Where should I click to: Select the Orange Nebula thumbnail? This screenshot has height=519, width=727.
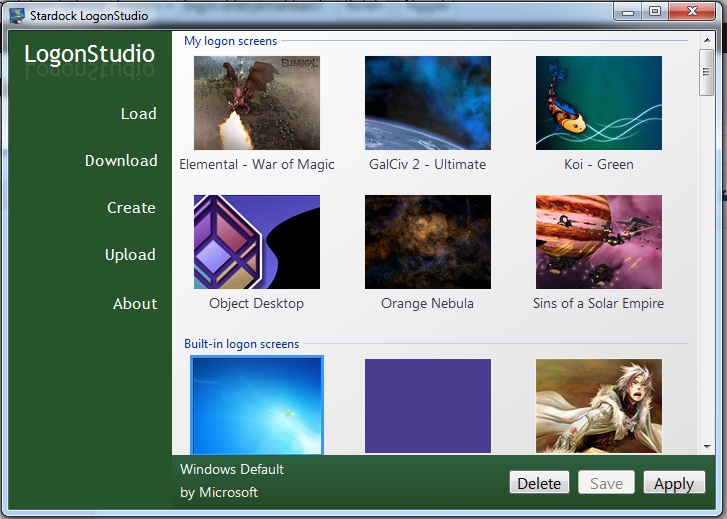(x=427, y=242)
